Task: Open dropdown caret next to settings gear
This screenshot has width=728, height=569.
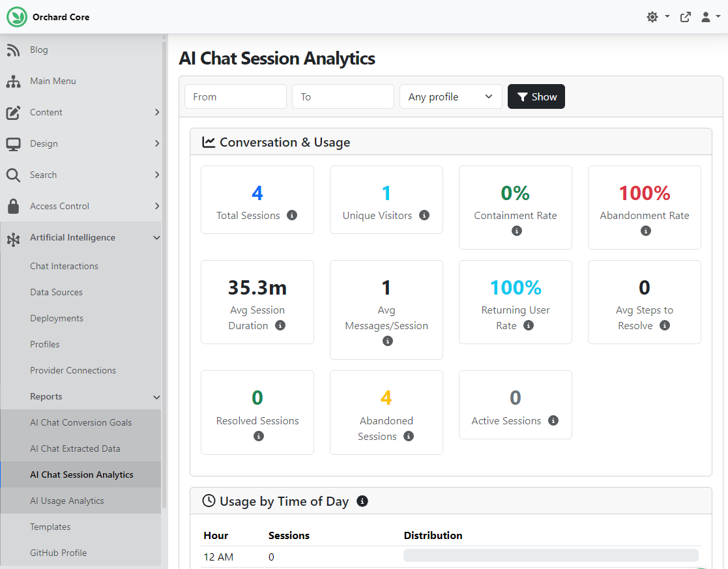Action: coord(667,16)
